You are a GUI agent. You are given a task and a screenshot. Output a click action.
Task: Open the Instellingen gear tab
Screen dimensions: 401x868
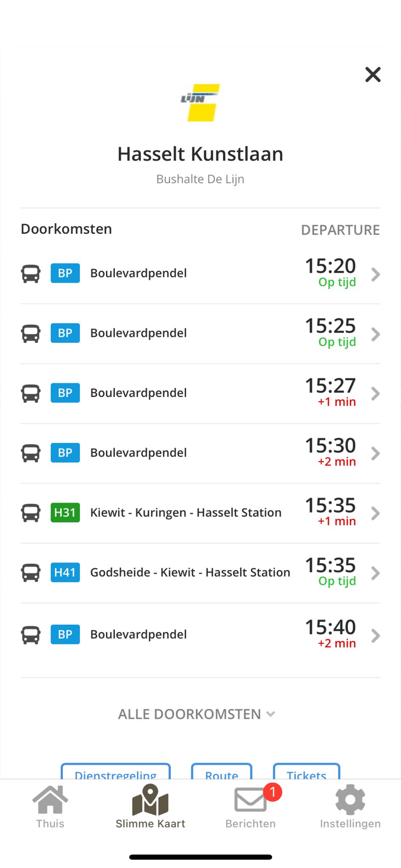[x=350, y=807]
